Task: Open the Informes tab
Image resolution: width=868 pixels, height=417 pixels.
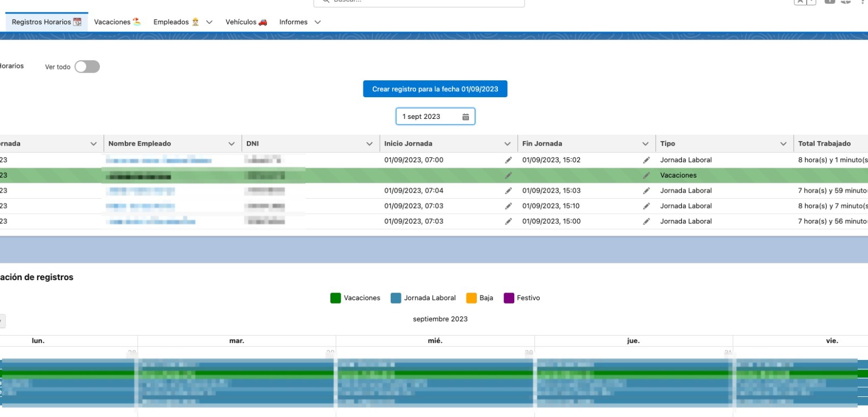Action: tap(293, 22)
